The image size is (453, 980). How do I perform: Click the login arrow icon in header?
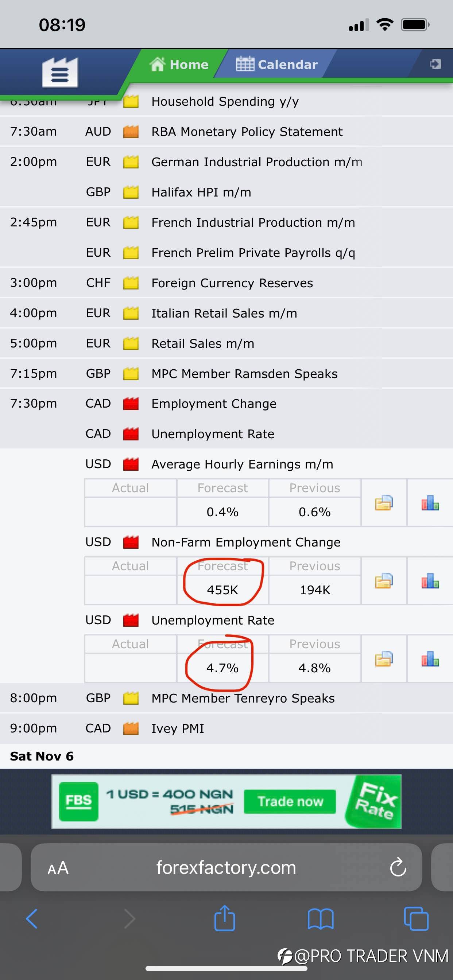pos(435,63)
